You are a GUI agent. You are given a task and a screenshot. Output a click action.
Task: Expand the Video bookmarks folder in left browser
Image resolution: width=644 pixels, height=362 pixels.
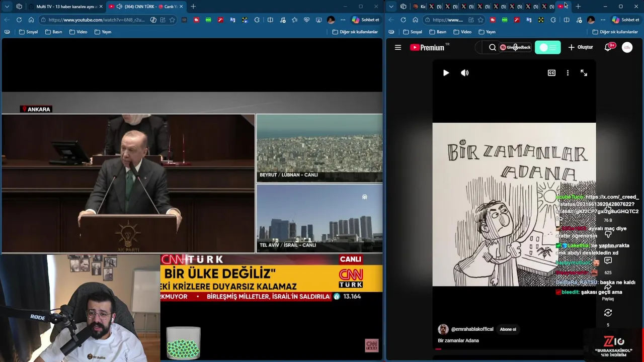78,32
